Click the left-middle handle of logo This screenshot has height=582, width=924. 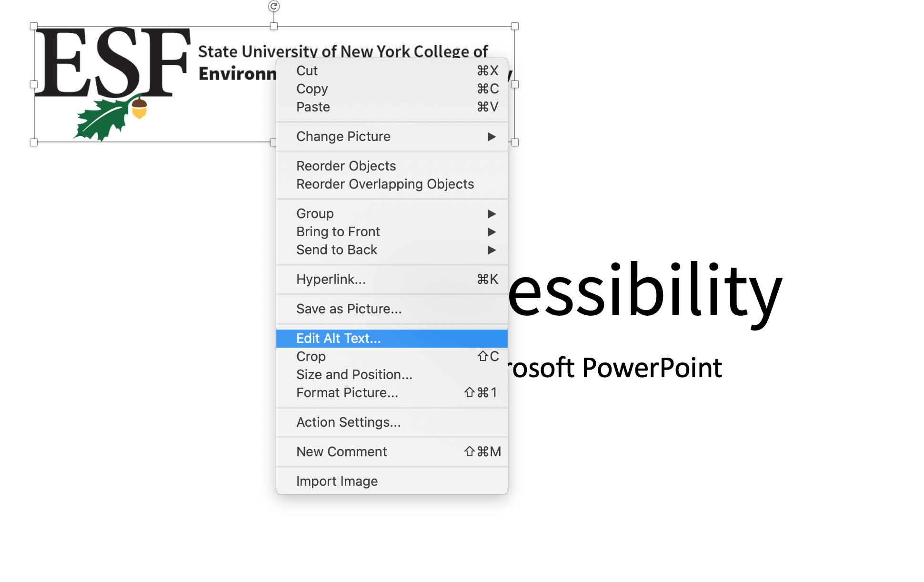34,84
